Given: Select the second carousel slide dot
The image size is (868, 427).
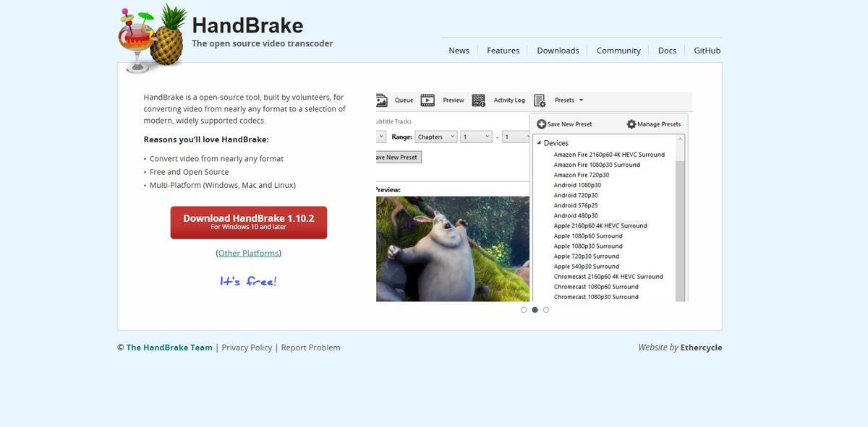Looking at the screenshot, I should pyautogui.click(x=535, y=310).
